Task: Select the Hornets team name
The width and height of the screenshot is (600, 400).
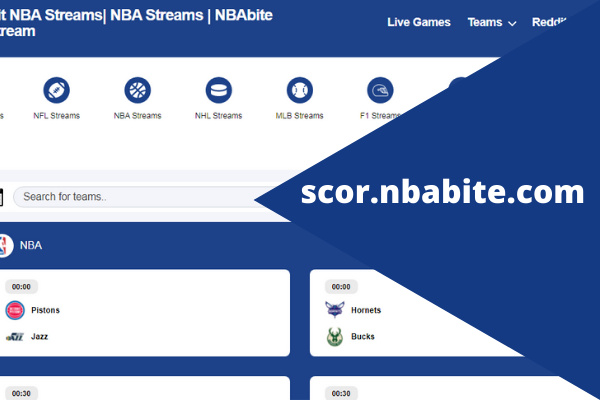Action: tap(366, 310)
